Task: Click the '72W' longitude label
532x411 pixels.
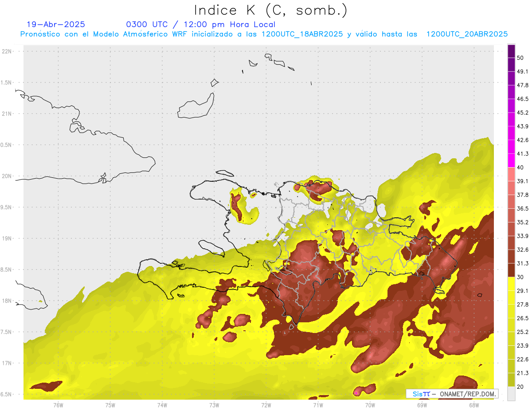Action: [x=266, y=405]
